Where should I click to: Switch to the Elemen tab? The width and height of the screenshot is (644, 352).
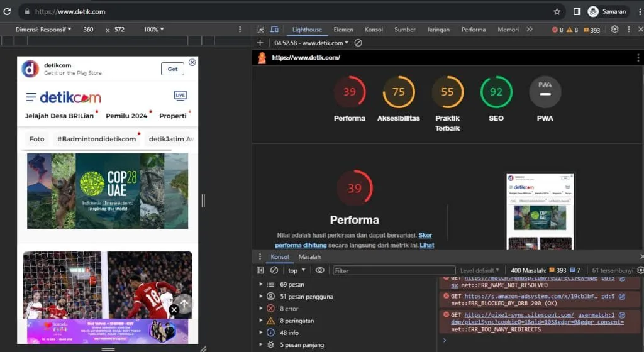[343, 30]
